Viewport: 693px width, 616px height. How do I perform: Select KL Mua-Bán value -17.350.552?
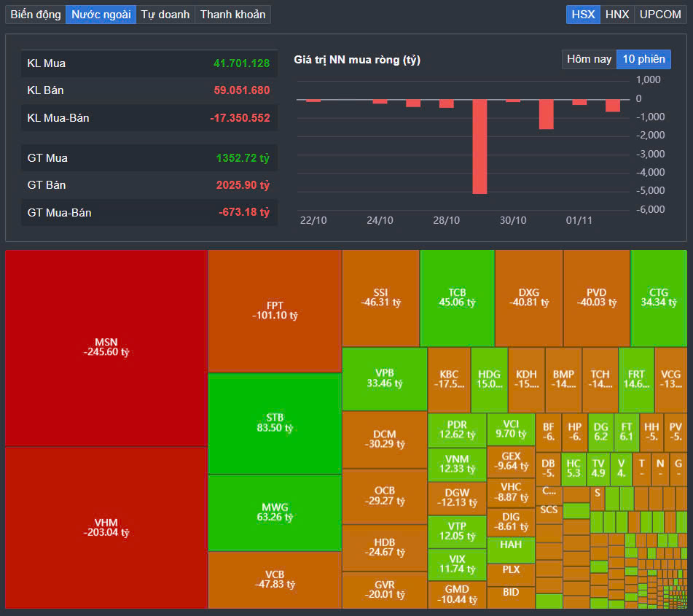coord(240,118)
